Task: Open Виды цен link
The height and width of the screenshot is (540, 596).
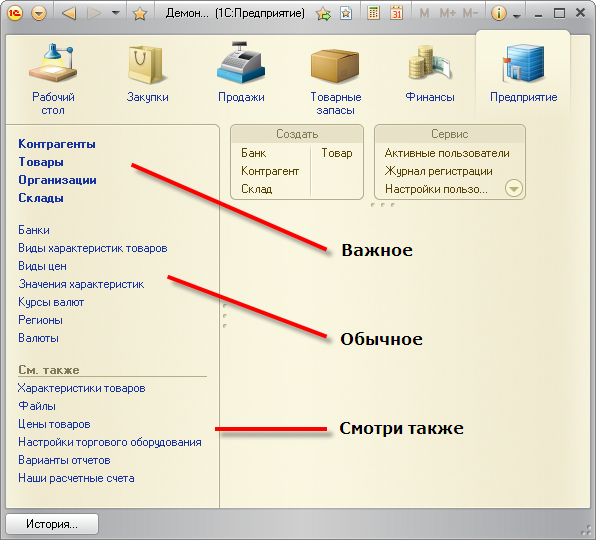Action: 43,266
